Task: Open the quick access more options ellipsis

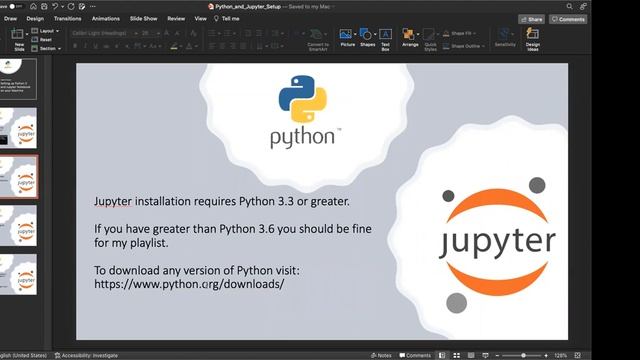Action: pyautogui.click(x=93, y=7)
